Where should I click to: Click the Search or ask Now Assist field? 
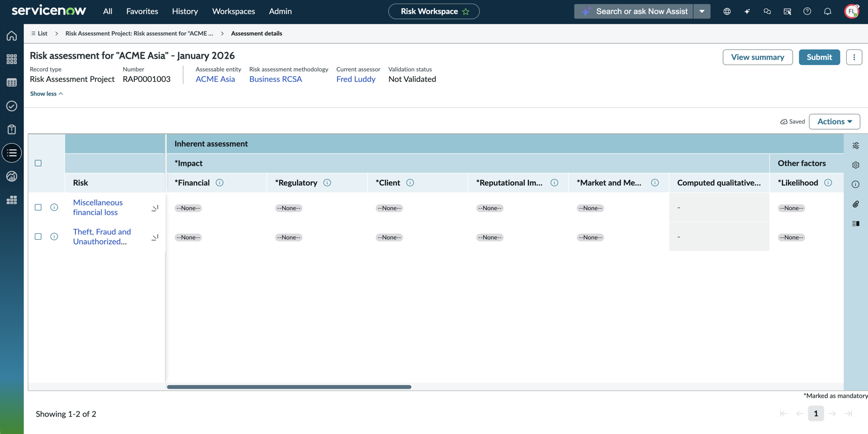point(634,11)
